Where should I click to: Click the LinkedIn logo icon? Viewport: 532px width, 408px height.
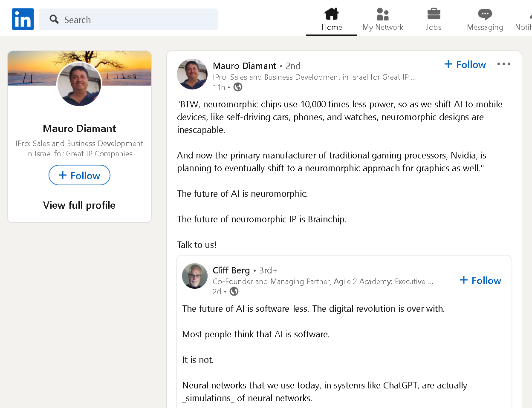pos(23,19)
